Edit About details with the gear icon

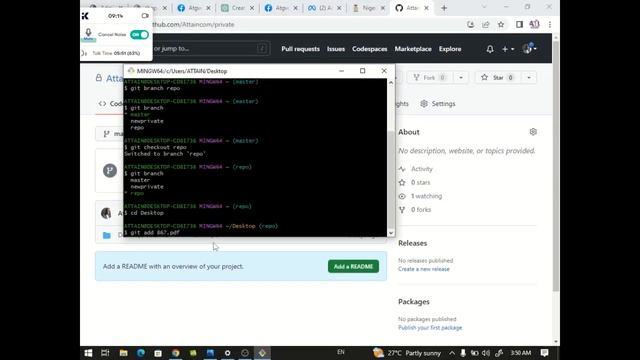pos(533,132)
